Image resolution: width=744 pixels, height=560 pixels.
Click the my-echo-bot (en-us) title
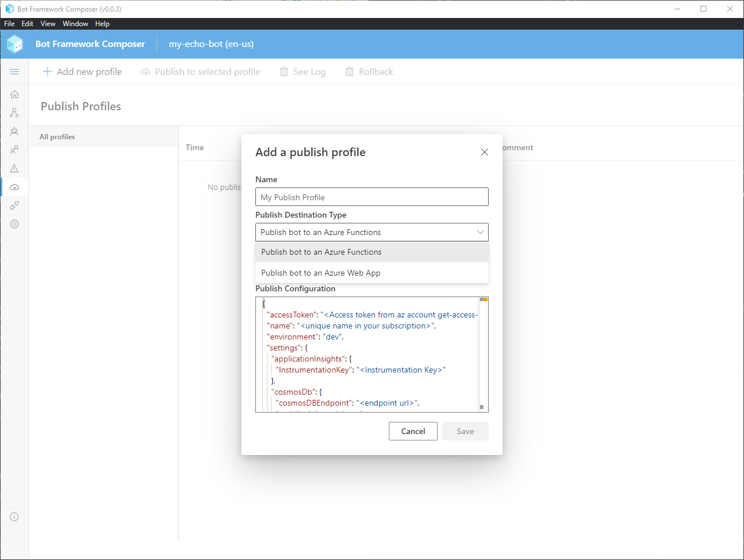211,44
